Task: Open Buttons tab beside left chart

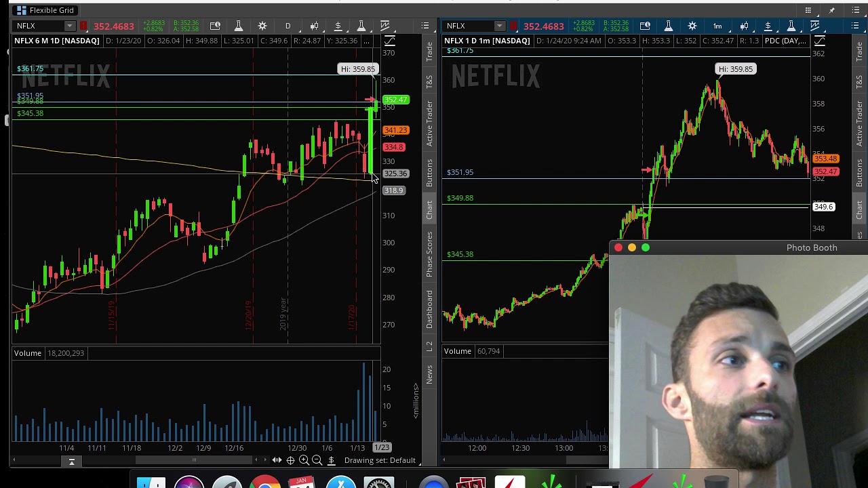Action: tap(429, 173)
